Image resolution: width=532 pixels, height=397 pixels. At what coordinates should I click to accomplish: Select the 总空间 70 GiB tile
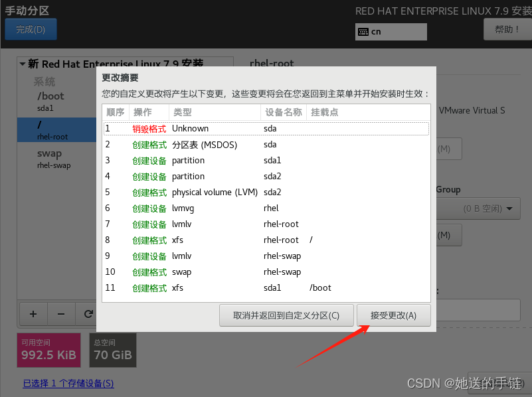tap(112, 350)
